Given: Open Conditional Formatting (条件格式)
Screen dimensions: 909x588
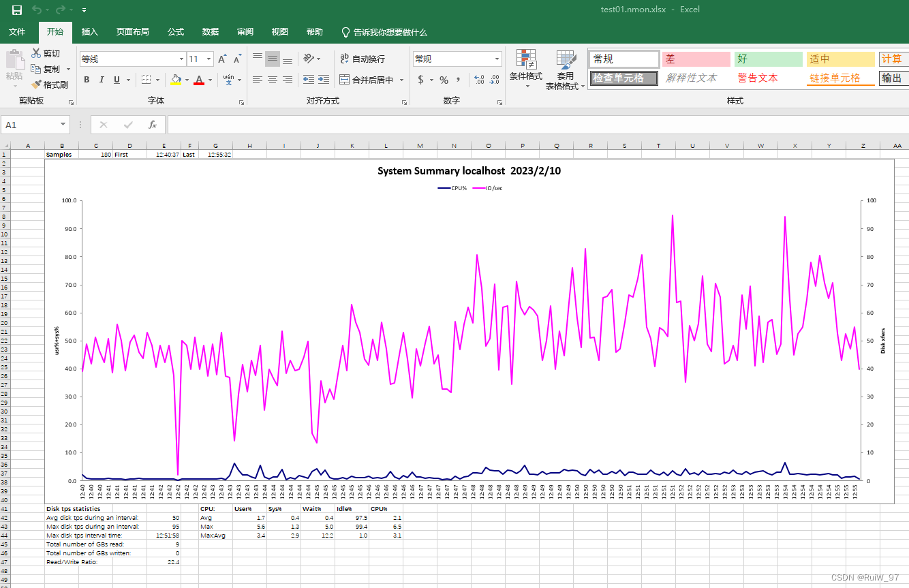Looking at the screenshot, I should (527, 69).
